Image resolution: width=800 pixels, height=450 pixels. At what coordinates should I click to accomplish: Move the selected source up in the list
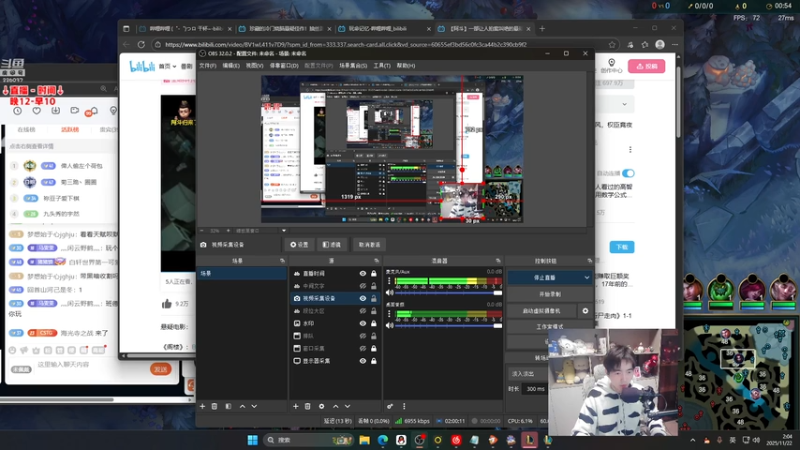[336, 407]
